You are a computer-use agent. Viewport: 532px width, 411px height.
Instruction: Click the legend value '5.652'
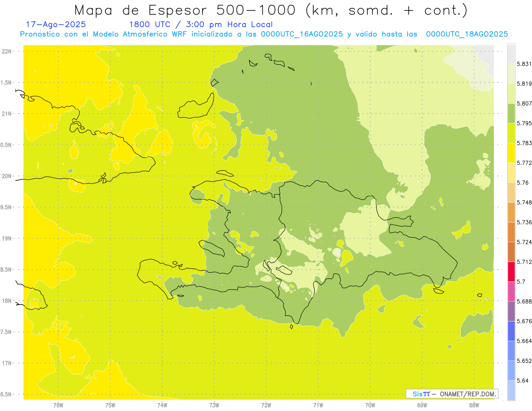coord(524,361)
